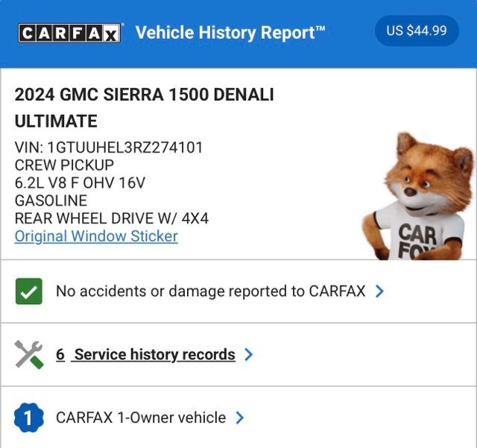
Task: Click the blue 1-Owner badge icon
Action: point(28,418)
